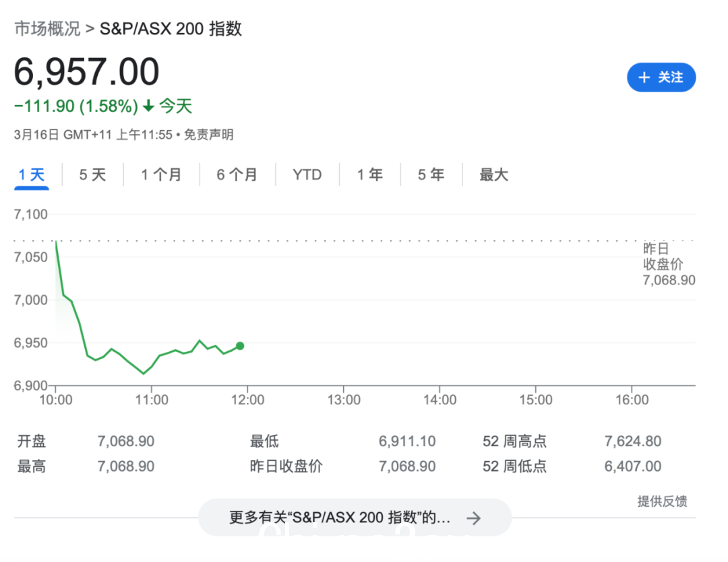Click the 52 周高点 label
Viewport: 728px width, 562px height.
pos(514,441)
